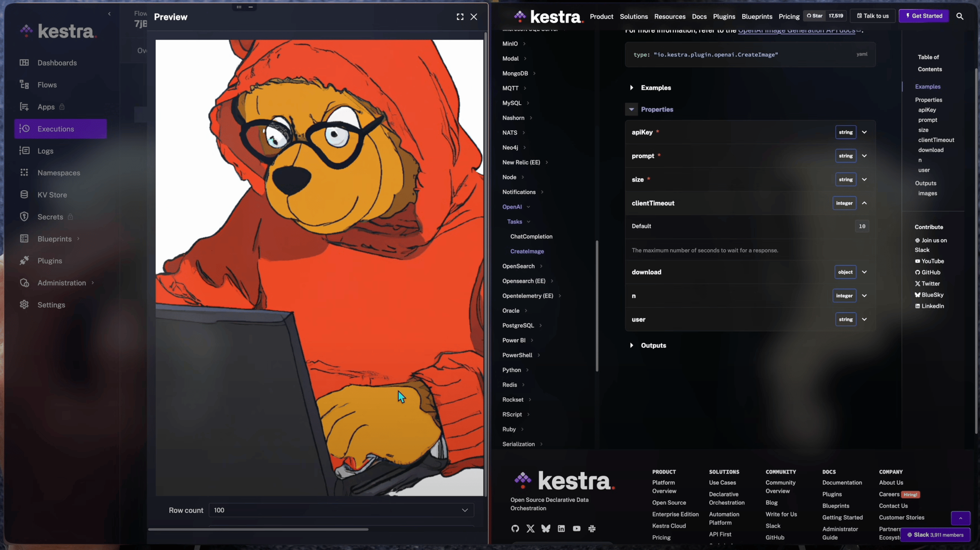Click the drag handle dots atop Preview
Image resolution: width=980 pixels, height=550 pixels.
point(239,7)
